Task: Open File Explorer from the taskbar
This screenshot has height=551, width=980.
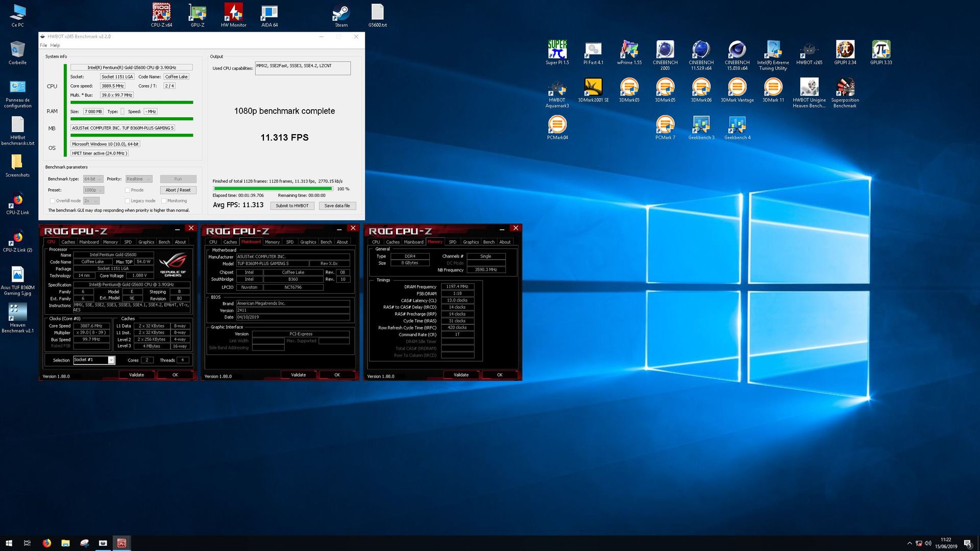Action: 65,543
